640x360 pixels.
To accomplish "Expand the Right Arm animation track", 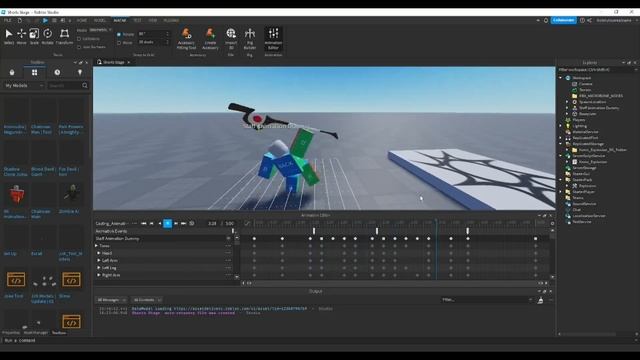I will 99,275.
